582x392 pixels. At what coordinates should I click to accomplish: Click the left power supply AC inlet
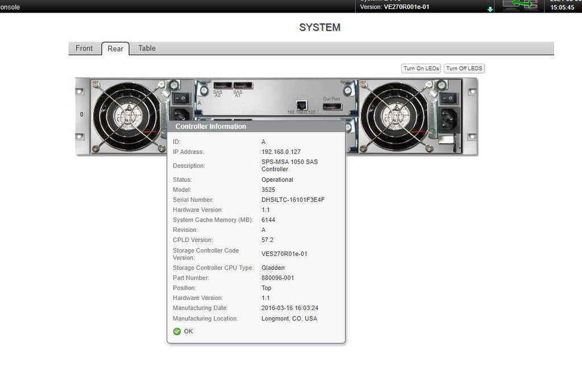pos(181,115)
